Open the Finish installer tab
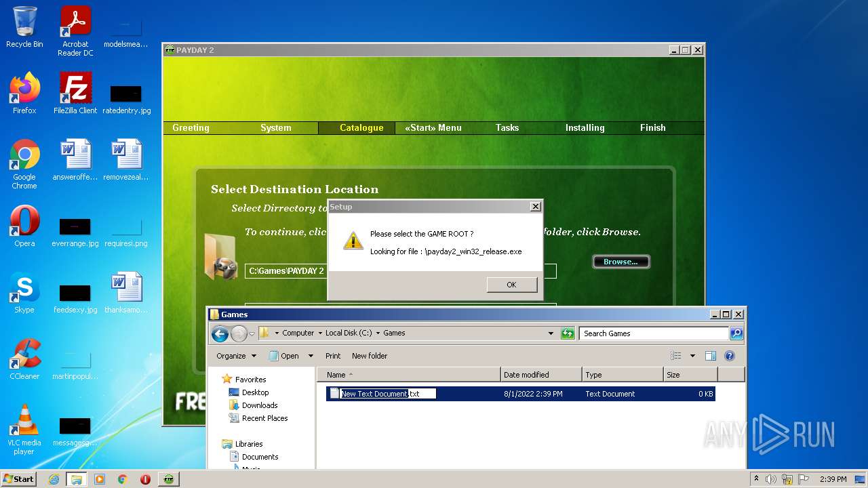868x488 pixels. click(653, 127)
